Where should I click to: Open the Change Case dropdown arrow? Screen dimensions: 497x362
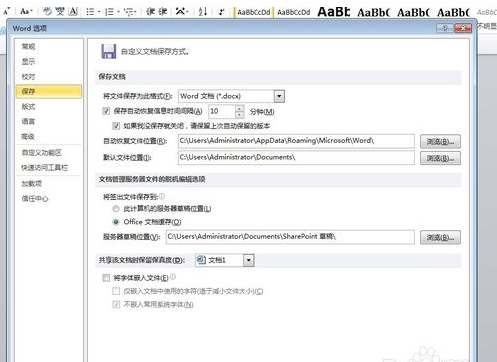click(x=32, y=12)
